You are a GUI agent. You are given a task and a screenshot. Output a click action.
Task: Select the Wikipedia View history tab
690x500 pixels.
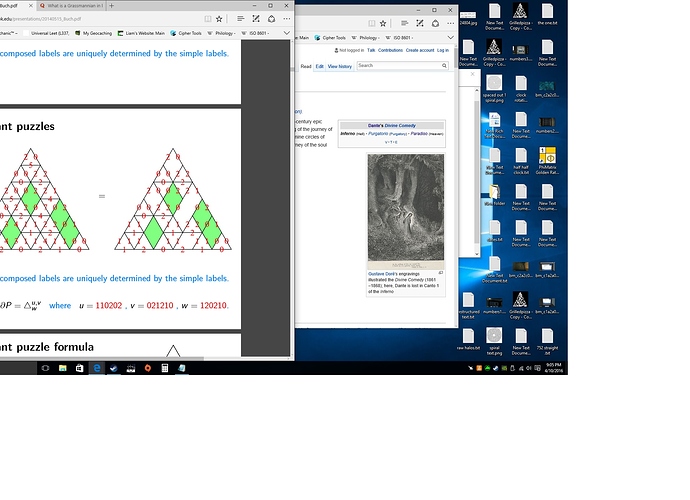click(340, 66)
